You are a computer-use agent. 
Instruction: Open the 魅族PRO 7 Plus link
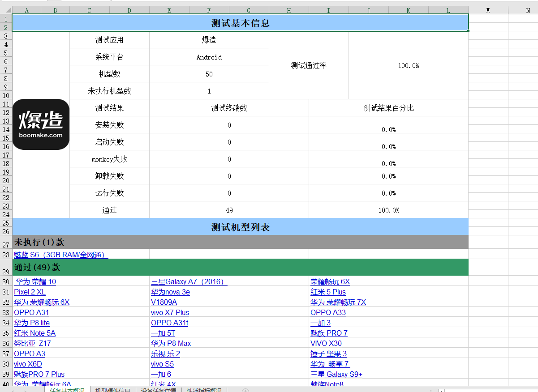pyautogui.click(x=39, y=374)
